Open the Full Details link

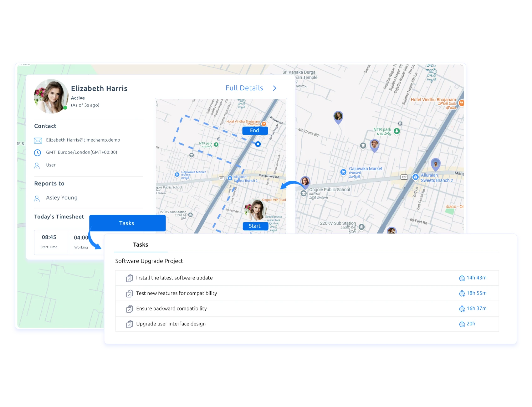click(244, 88)
